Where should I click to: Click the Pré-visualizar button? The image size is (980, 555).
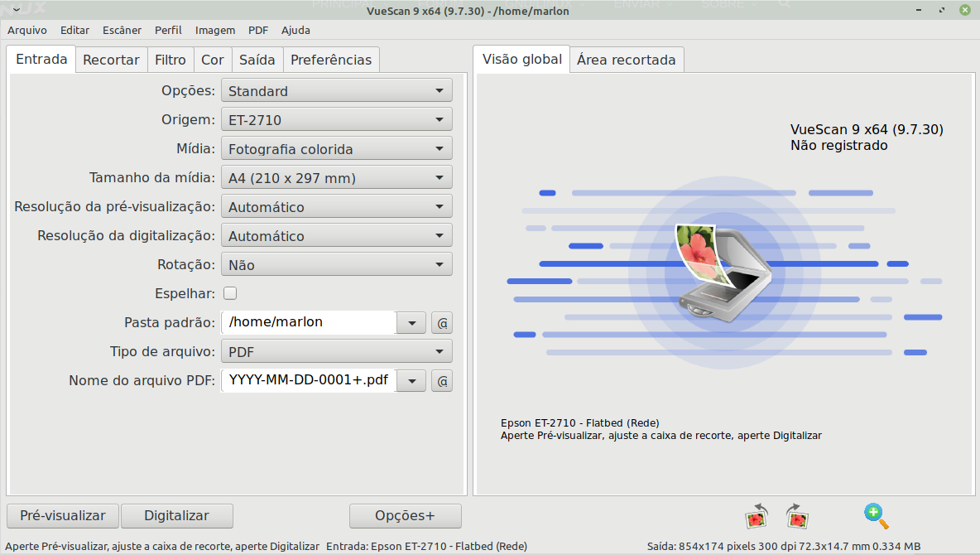point(63,515)
